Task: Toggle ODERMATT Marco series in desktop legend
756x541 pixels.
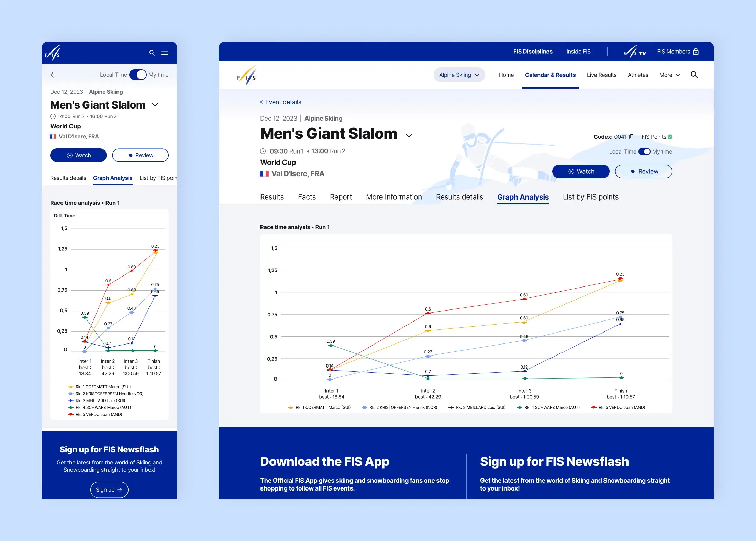Action: [319, 407]
